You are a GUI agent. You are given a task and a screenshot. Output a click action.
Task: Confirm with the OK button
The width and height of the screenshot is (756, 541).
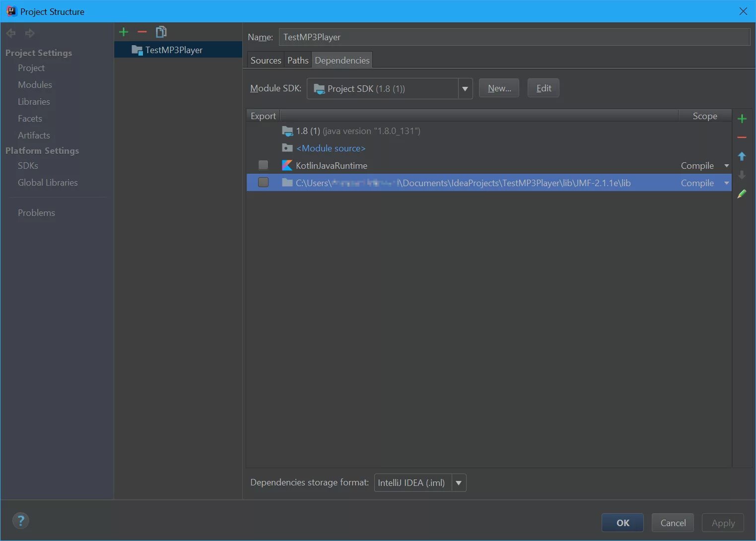(622, 523)
